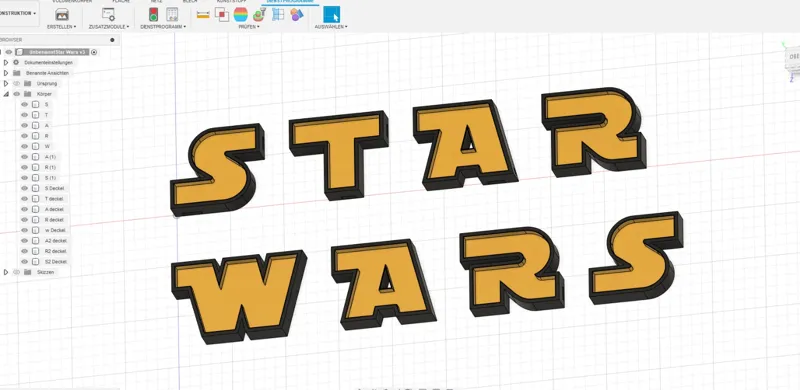800x390 pixels.
Task: Activate the blue Select cursor tool
Action: [332, 14]
